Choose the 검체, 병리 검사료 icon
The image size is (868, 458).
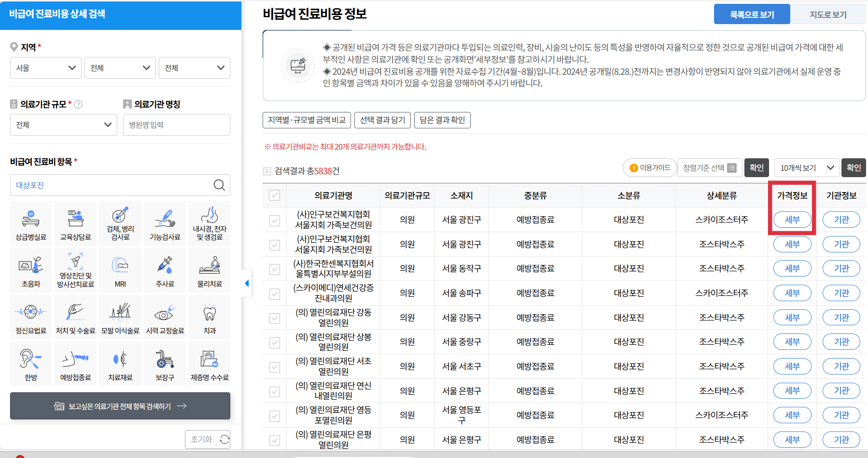tap(120, 223)
